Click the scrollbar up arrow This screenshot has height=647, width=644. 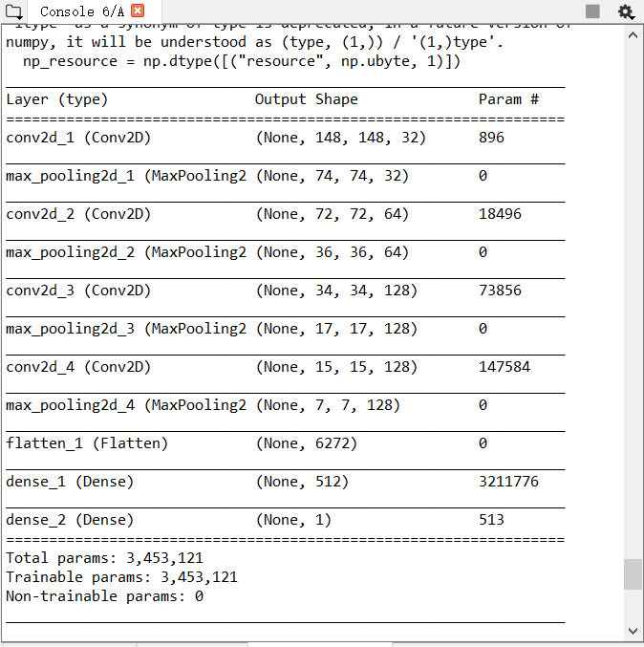coord(633,35)
